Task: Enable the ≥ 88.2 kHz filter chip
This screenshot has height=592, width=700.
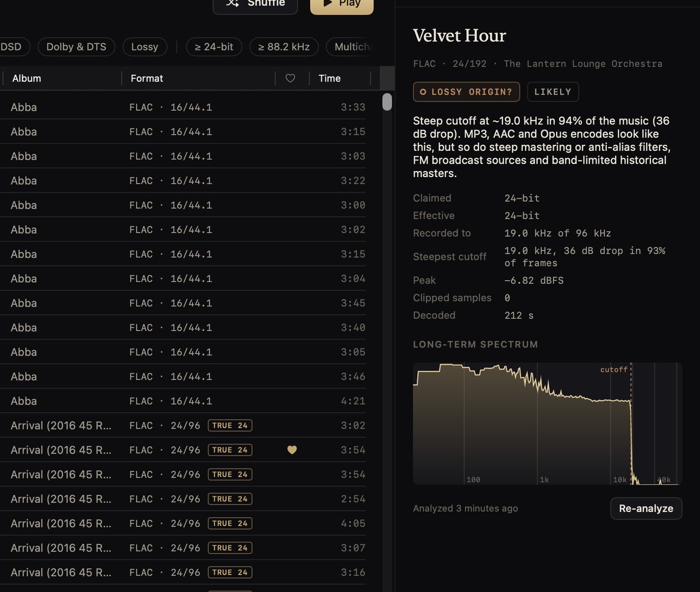Action: pyautogui.click(x=284, y=47)
